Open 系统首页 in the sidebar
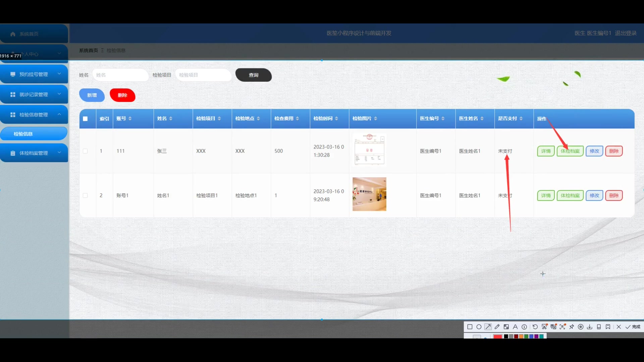Image resolution: width=644 pixels, height=362 pixels. pyautogui.click(x=34, y=34)
